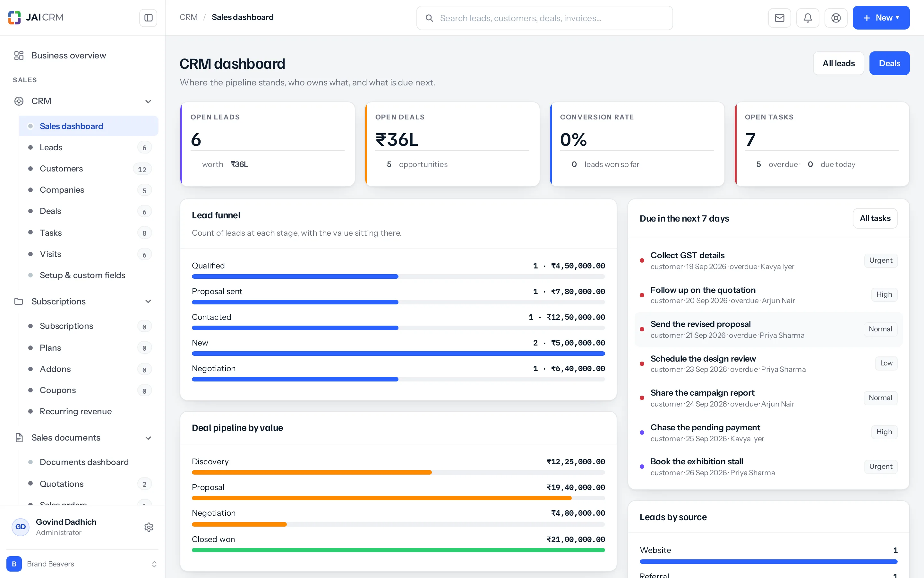This screenshot has height=578, width=924.
Task: Click Urgent tag on Collect GST details
Action: click(x=880, y=260)
